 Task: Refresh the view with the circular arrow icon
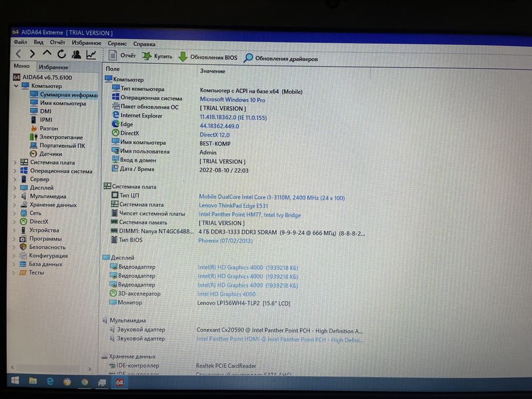(x=62, y=54)
